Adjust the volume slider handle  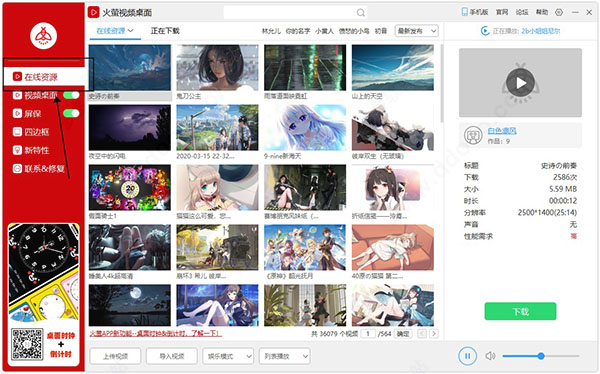click(541, 356)
